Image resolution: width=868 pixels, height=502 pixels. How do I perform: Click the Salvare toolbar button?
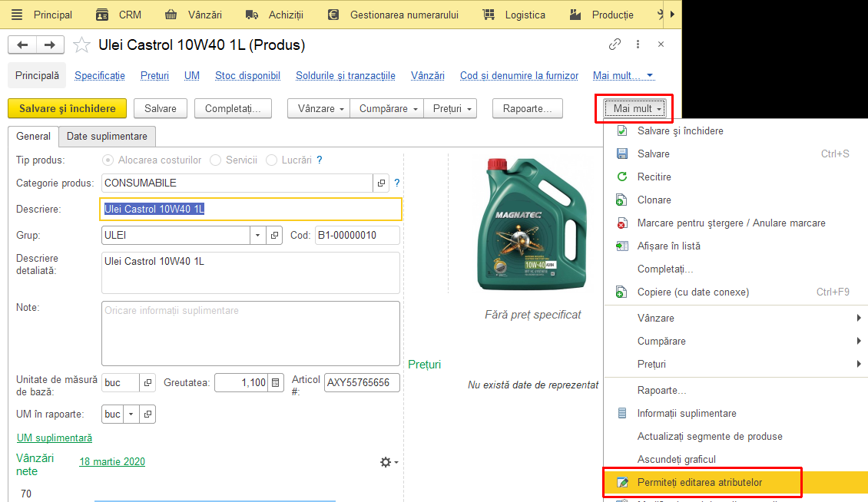tap(161, 108)
